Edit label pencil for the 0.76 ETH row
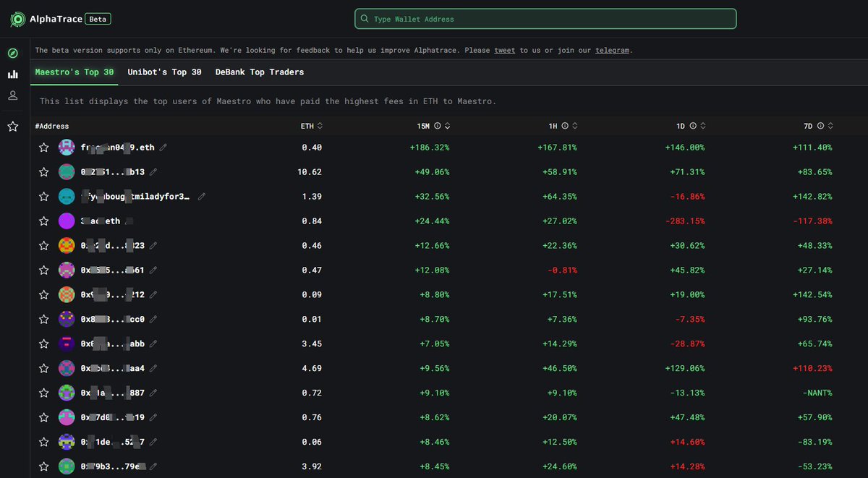The width and height of the screenshot is (868, 478). (153, 417)
